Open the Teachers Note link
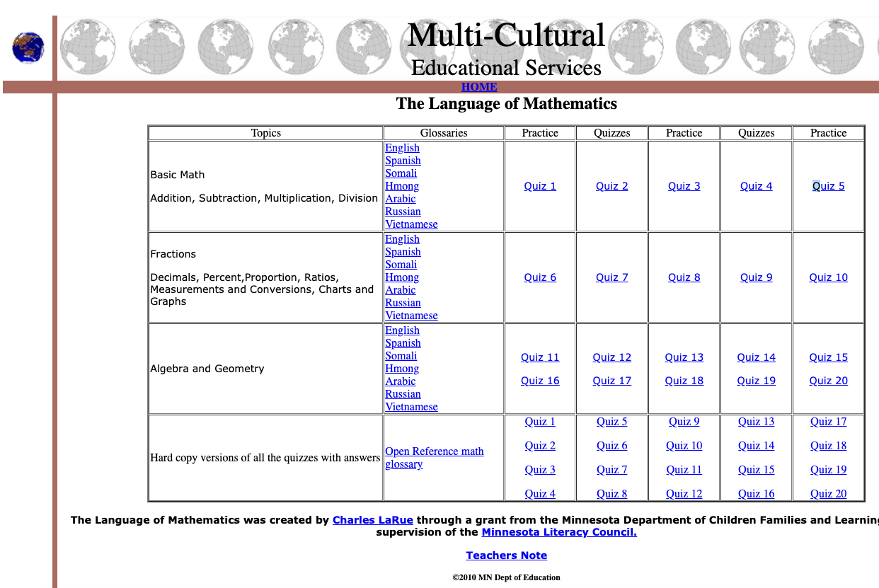The image size is (879, 588). [507, 555]
